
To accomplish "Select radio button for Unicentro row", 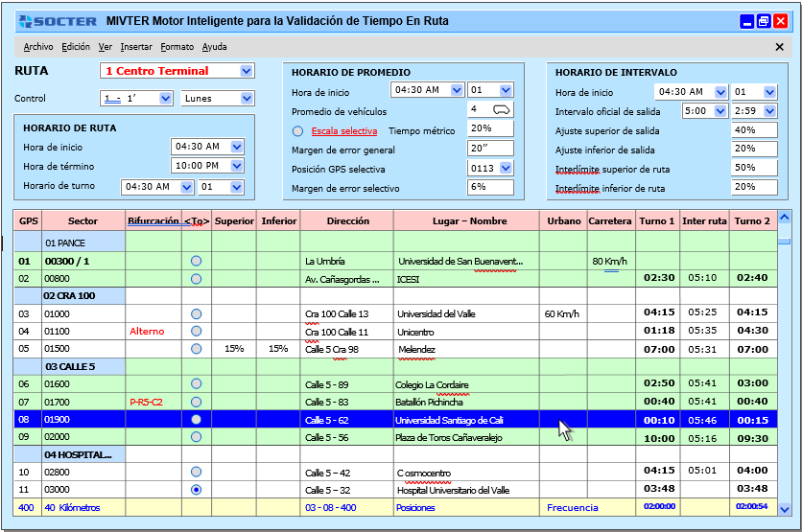I will pyautogui.click(x=196, y=331).
